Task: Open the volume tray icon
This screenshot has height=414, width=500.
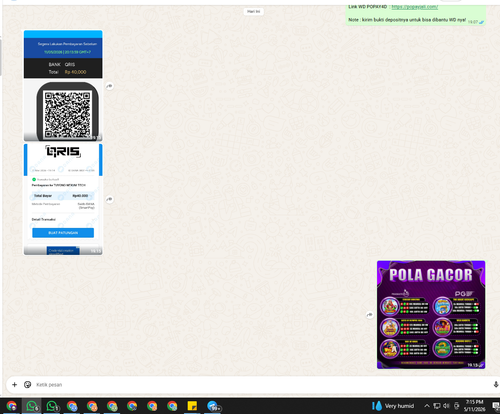Action: (x=446, y=406)
